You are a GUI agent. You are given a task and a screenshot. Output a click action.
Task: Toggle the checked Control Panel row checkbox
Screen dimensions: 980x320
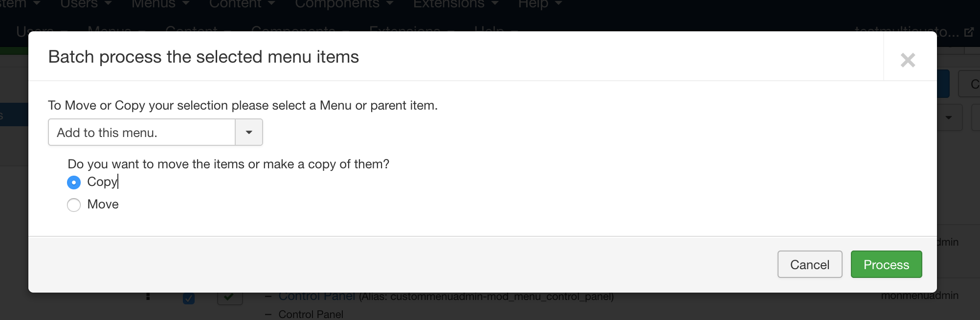189,298
